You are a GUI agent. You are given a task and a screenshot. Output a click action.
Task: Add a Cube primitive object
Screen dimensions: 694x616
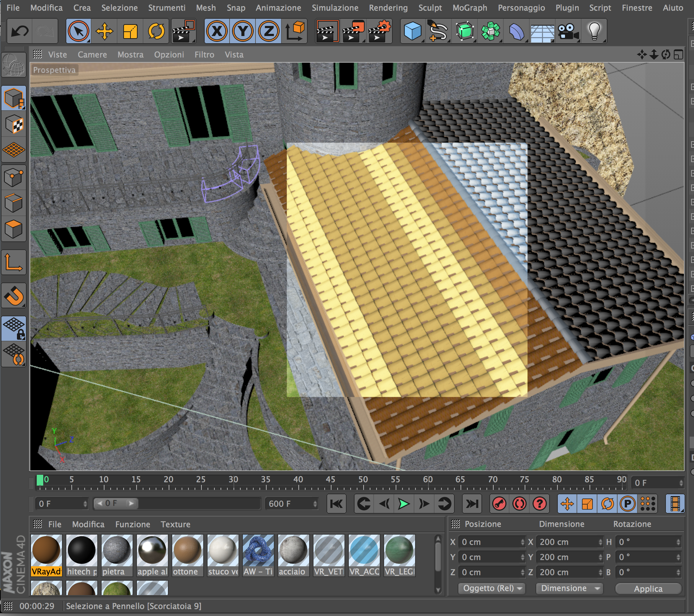(x=412, y=31)
